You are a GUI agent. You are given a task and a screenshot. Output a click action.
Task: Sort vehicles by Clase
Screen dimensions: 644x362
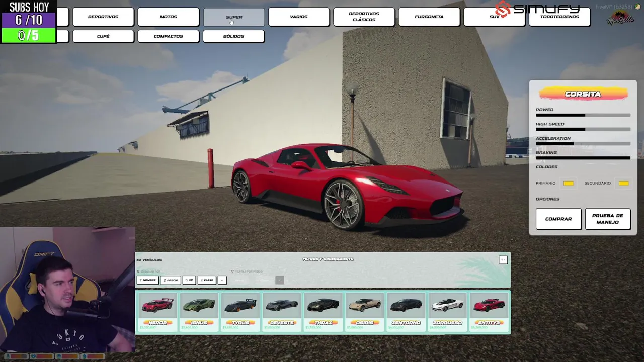coord(206,280)
